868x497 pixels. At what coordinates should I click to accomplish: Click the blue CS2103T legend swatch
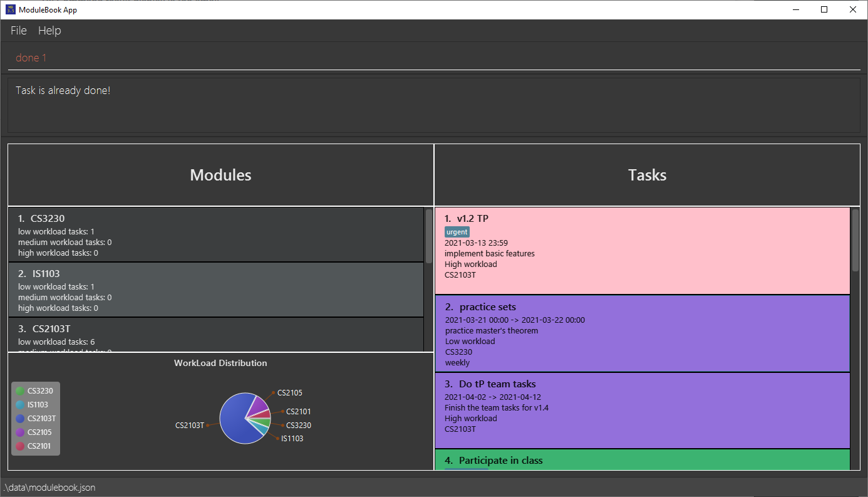20,419
